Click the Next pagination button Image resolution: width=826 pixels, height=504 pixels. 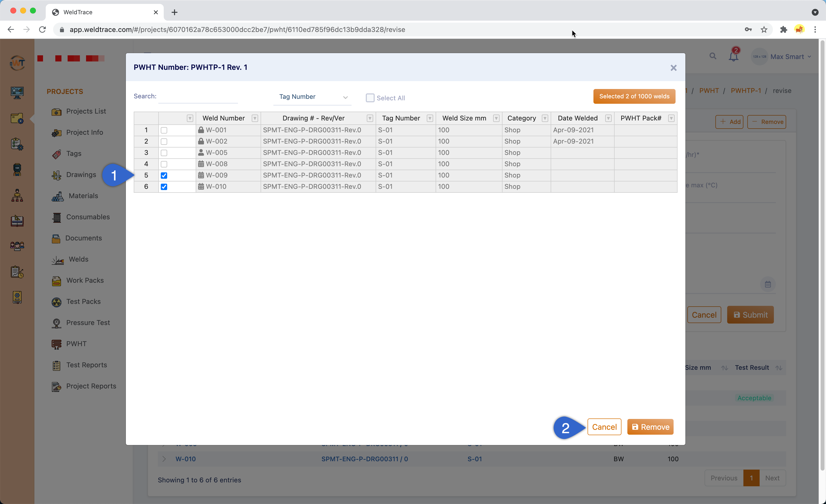[772, 478]
